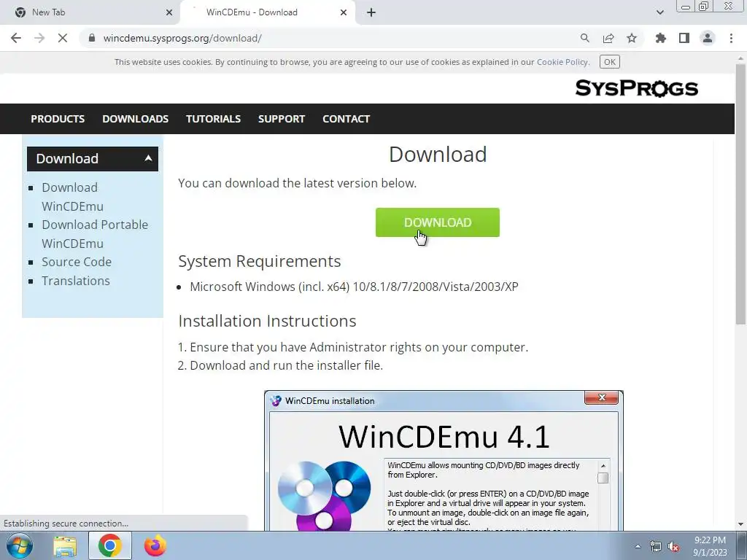Click the page vertical scrollbar thumb

click(x=740, y=192)
